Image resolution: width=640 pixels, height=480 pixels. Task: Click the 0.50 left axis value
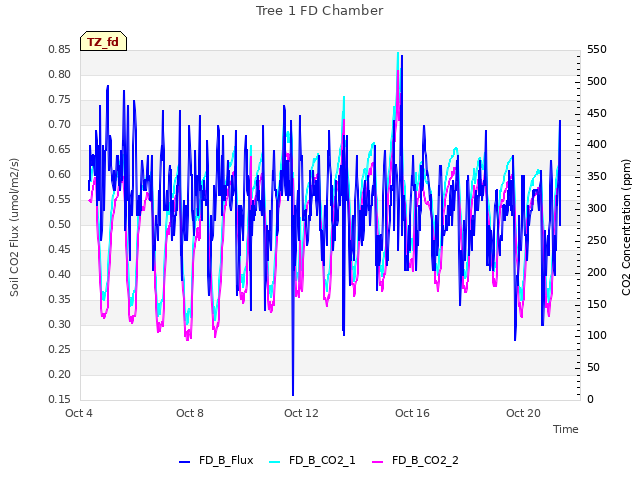60,224
